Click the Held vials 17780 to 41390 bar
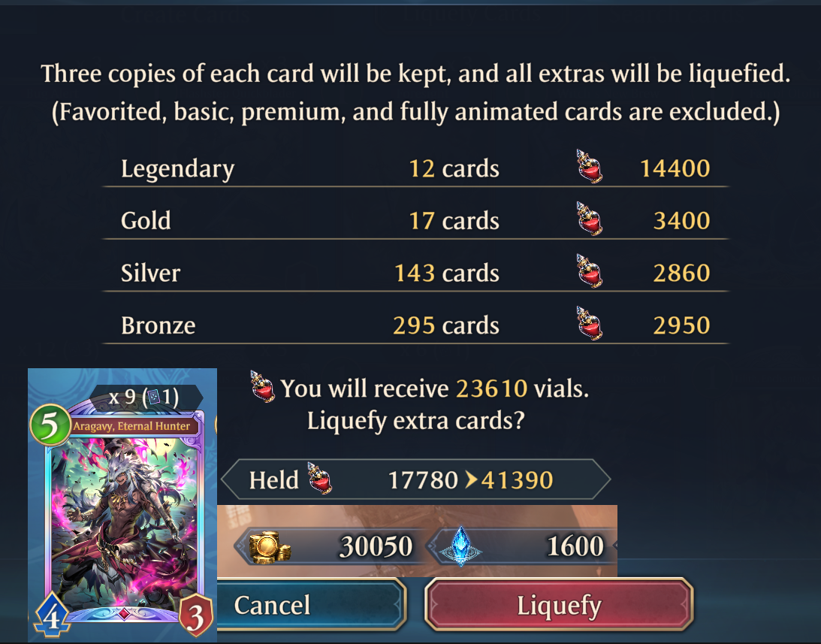Image resolution: width=821 pixels, height=644 pixels. pyautogui.click(x=415, y=479)
